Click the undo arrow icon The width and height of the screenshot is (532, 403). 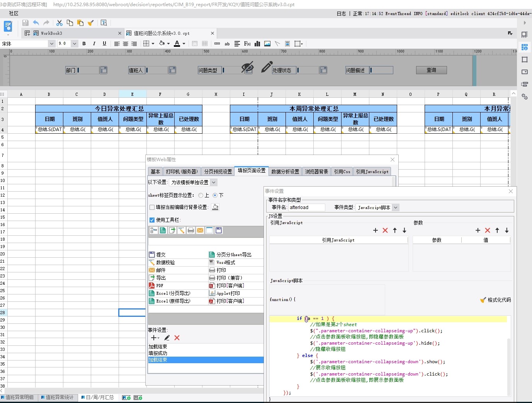(36, 23)
